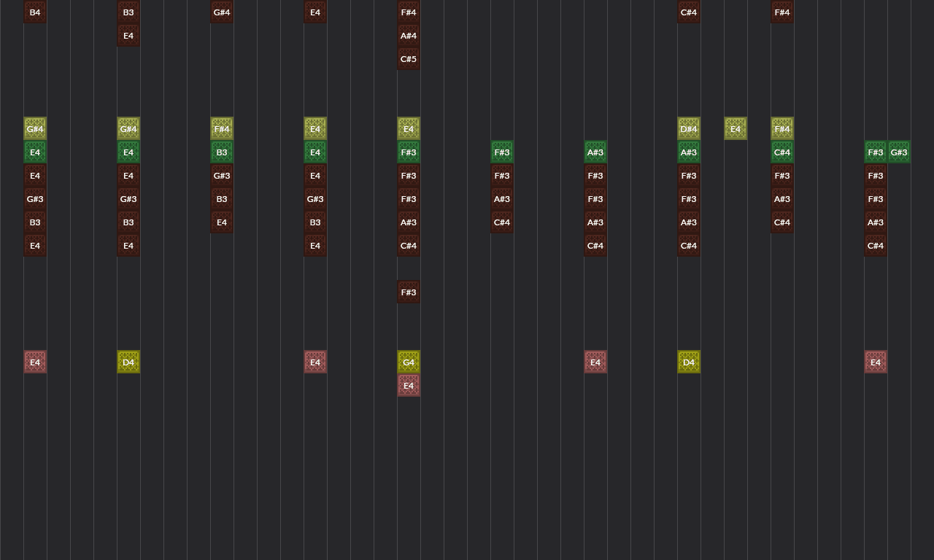Click the green F#3 beside green G#3
The height and width of the screenshot is (560, 934).
[876, 152]
